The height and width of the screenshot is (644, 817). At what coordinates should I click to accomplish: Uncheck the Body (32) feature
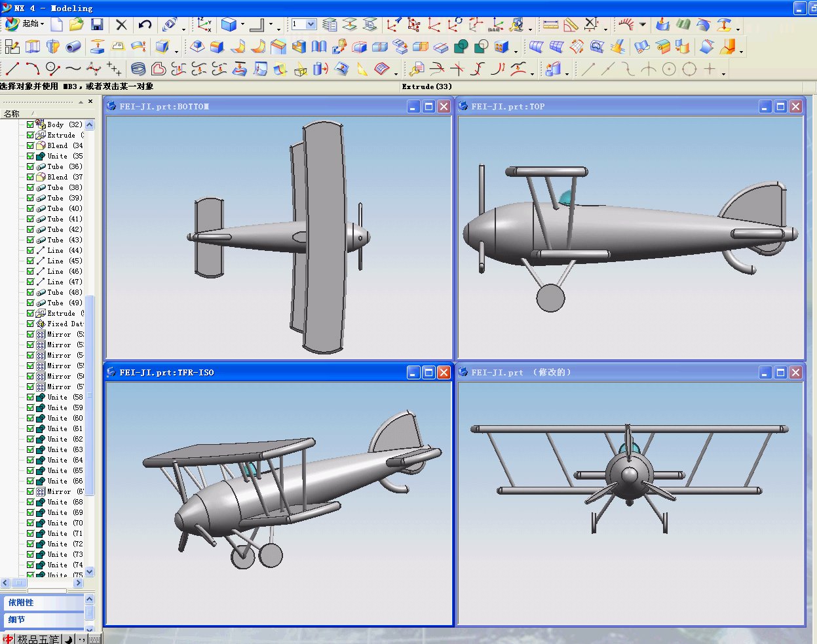pyautogui.click(x=30, y=124)
